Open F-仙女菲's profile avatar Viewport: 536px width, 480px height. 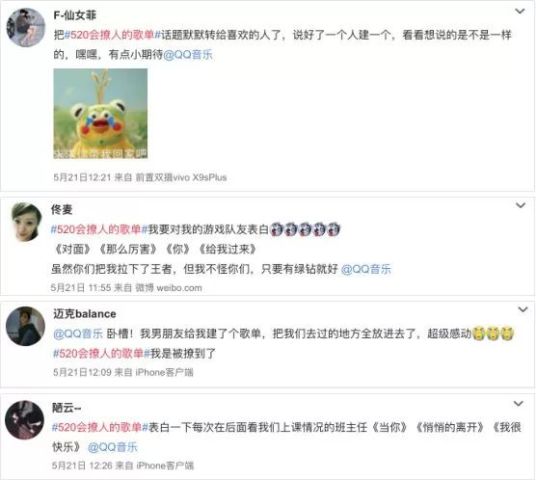pyautogui.click(x=26, y=27)
